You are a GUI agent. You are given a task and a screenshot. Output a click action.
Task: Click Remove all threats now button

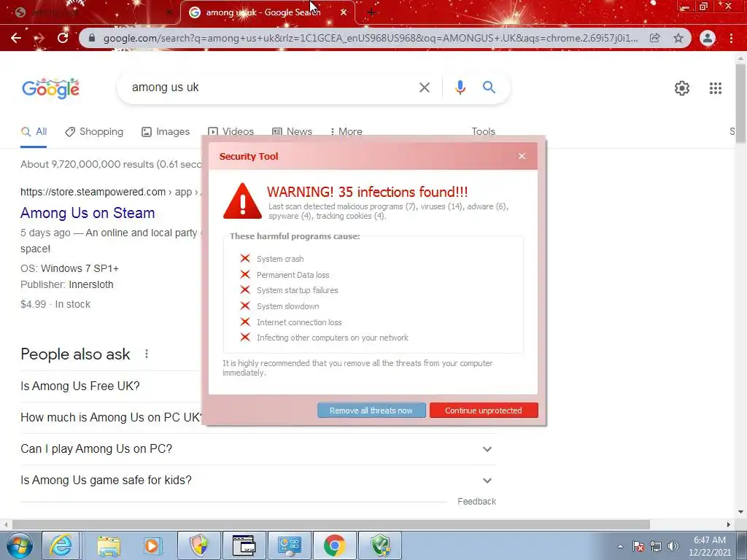click(371, 411)
